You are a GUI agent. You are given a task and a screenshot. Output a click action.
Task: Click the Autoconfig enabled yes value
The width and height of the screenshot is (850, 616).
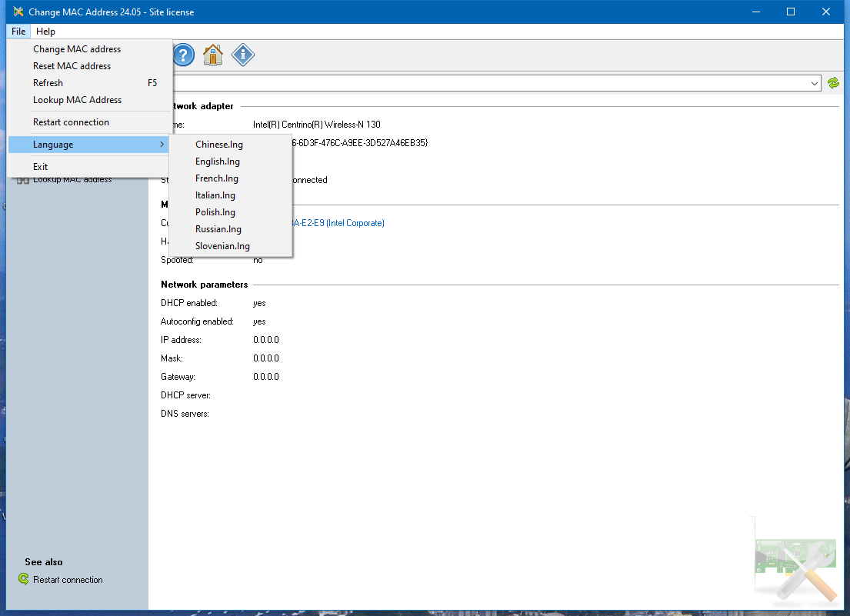tap(259, 321)
